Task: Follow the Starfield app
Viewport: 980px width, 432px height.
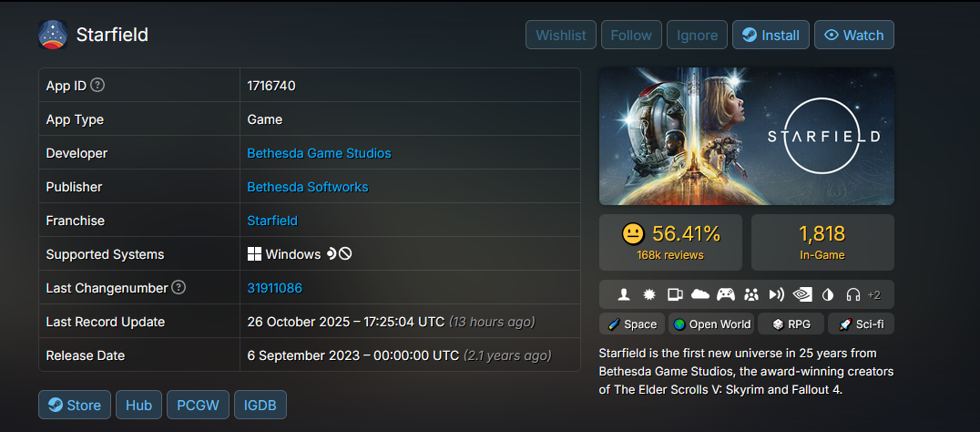Action: tap(631, 35)
